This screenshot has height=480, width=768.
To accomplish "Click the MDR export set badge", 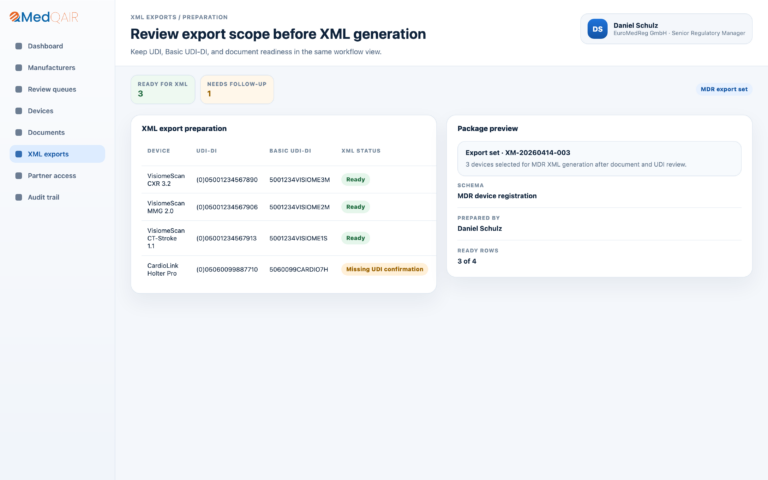I will pos(724,89).
